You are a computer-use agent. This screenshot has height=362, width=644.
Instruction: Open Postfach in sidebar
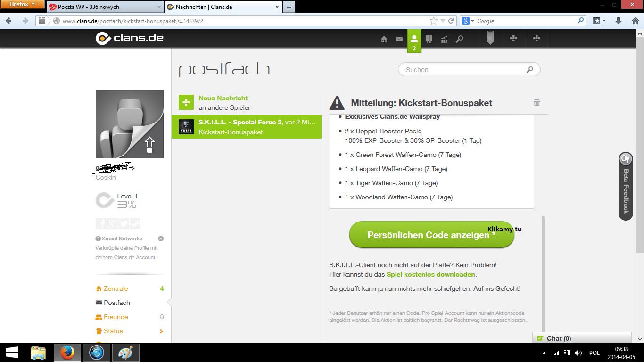pos(117,303)
